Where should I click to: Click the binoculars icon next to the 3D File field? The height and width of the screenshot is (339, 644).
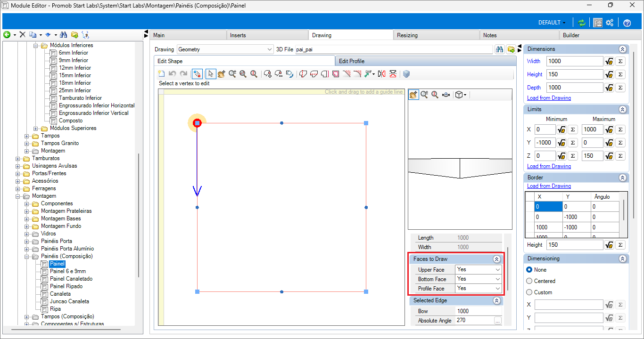(x=499, y=49)
